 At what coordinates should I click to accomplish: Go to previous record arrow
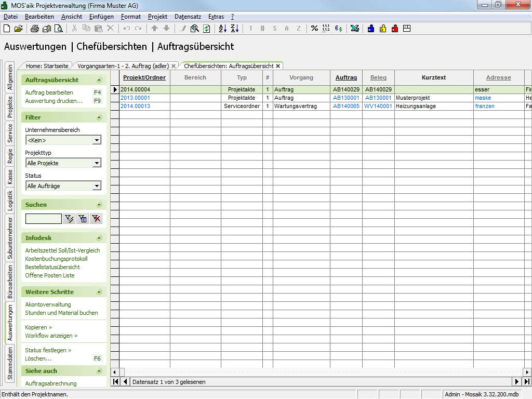tap(125, 382)
